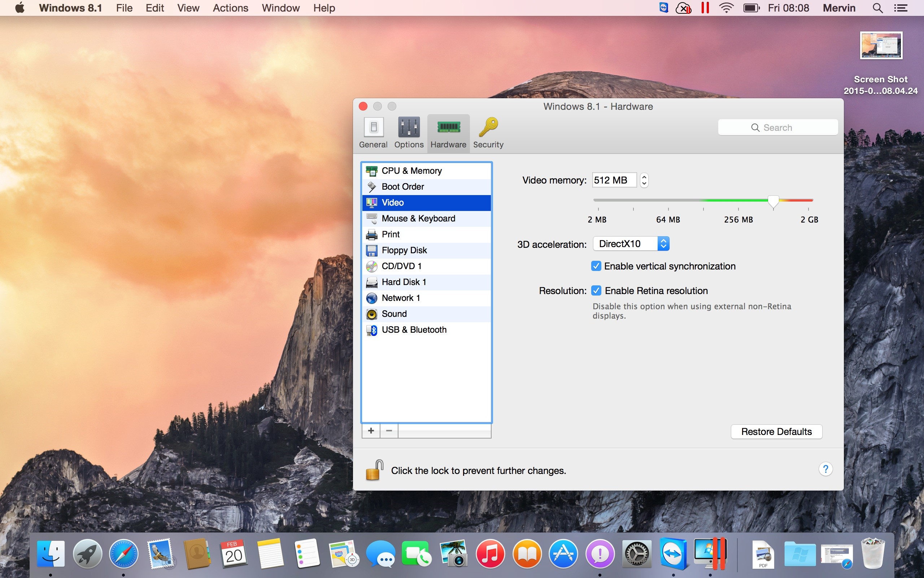The width and height of the screenshot is (924, 578).
Task: Click the Restore Defaults button
Action: (x=776, y=432)
